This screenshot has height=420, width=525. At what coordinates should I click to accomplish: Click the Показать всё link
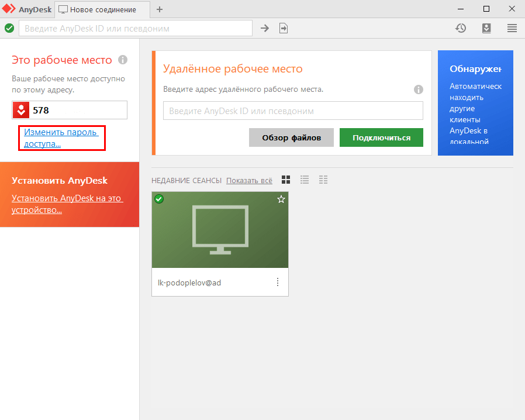point(249,181)
